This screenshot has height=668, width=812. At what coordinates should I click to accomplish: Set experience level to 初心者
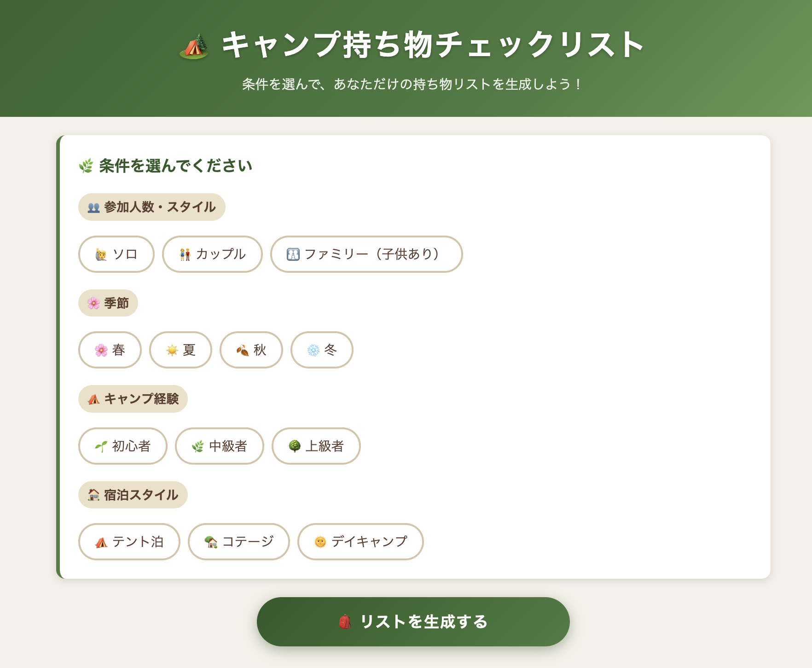click(x=123, y=446)
